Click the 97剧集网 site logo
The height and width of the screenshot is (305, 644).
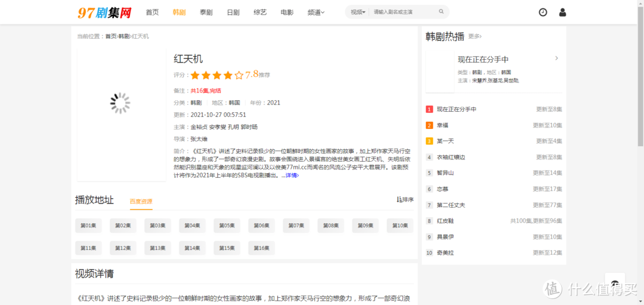tap(104, 12)
